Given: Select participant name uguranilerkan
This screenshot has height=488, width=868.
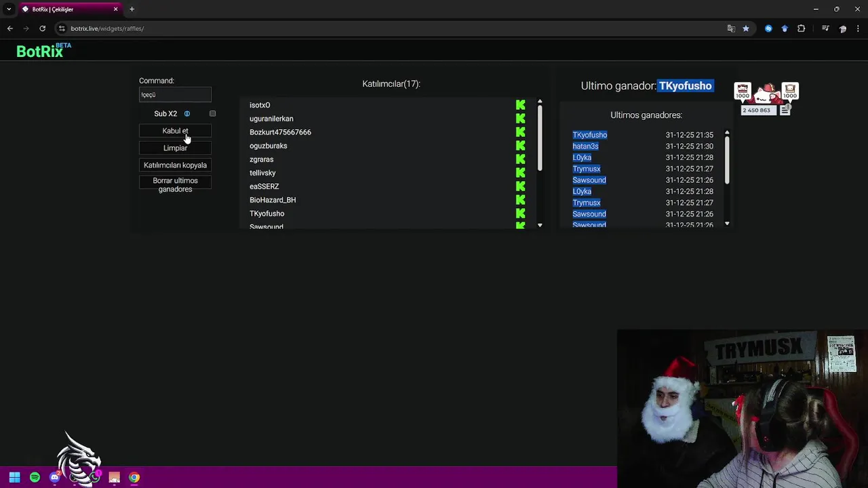Looking at the screenshot, I should click(271, 119).
